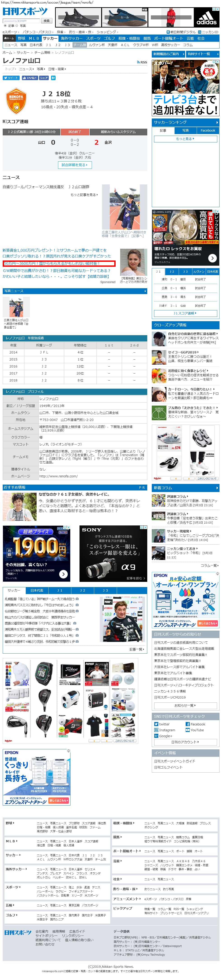The image size is (222, 980).
Task: Close the テレビ3台 advertisement with its X icon
Action: [217, 62]
